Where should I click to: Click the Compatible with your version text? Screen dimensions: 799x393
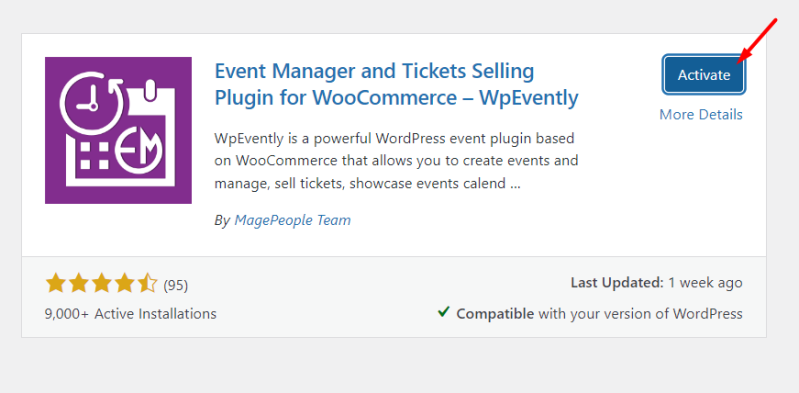(599, 313)
